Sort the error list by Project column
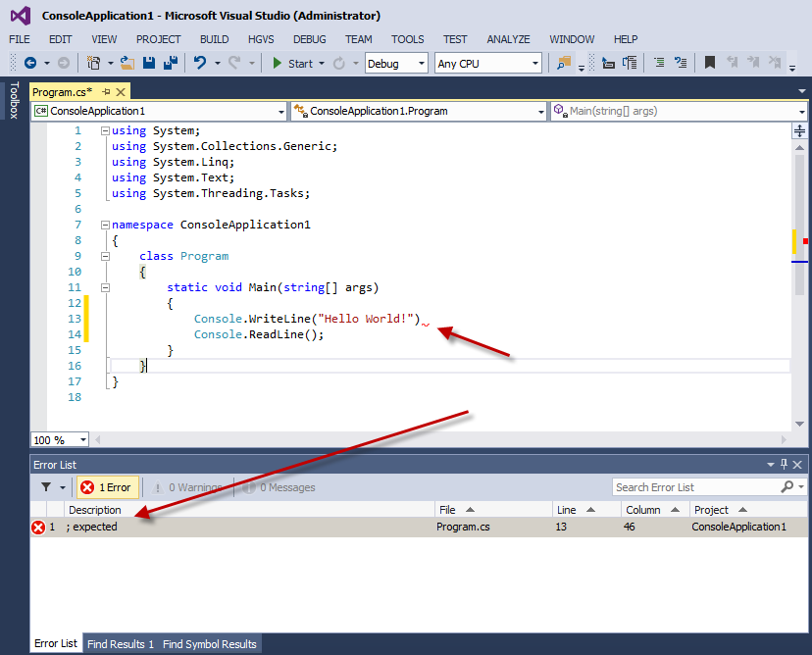The image size is (812, 655). (x=749, y=510)
